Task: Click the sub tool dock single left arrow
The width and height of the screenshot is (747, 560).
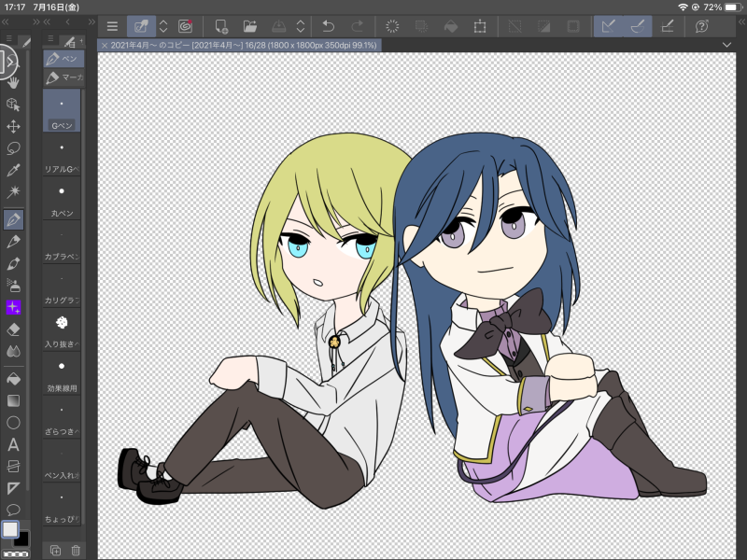Action: coord(67,21)
